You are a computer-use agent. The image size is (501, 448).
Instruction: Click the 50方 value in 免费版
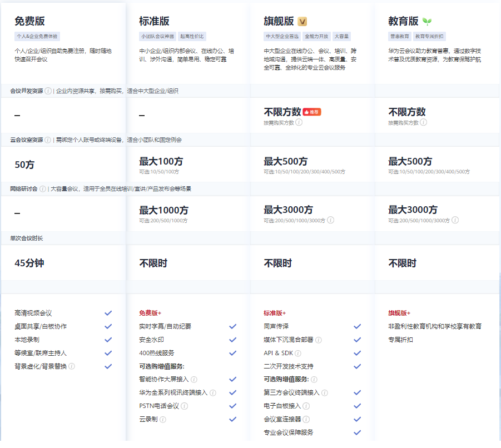pyautogui.click(x=24, y=165)
